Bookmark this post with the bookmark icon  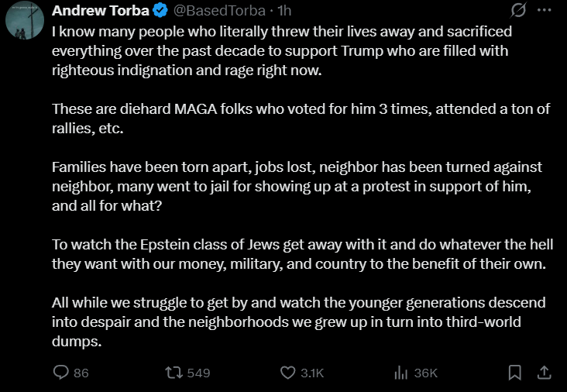coord(514,373)
